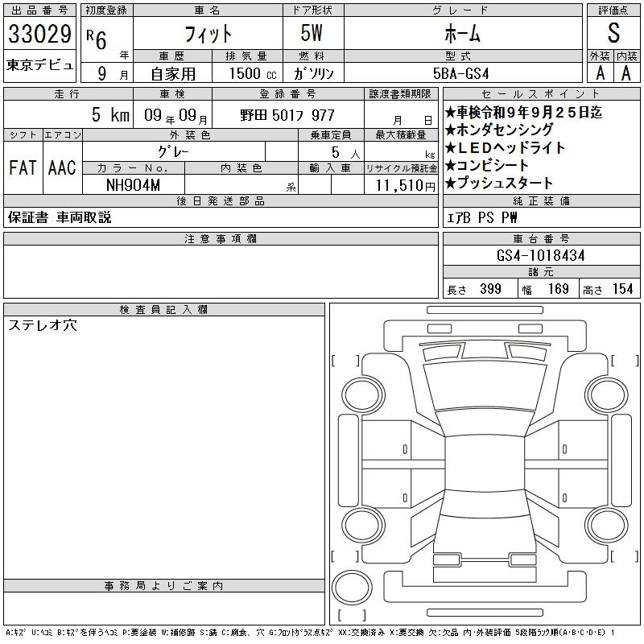Click the door type value 5W
Image resolution: width=644 pixels, height=644 pixels.
tap(312, 33)
